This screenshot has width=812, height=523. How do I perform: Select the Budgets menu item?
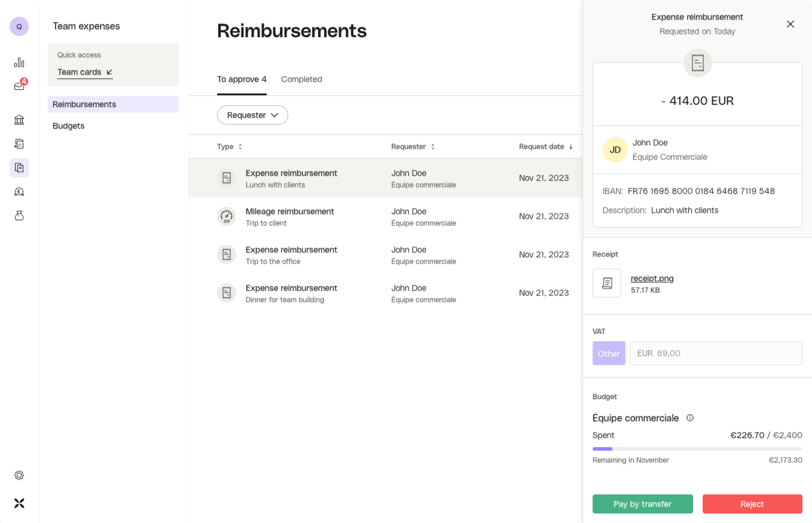[x=69, y=126]
